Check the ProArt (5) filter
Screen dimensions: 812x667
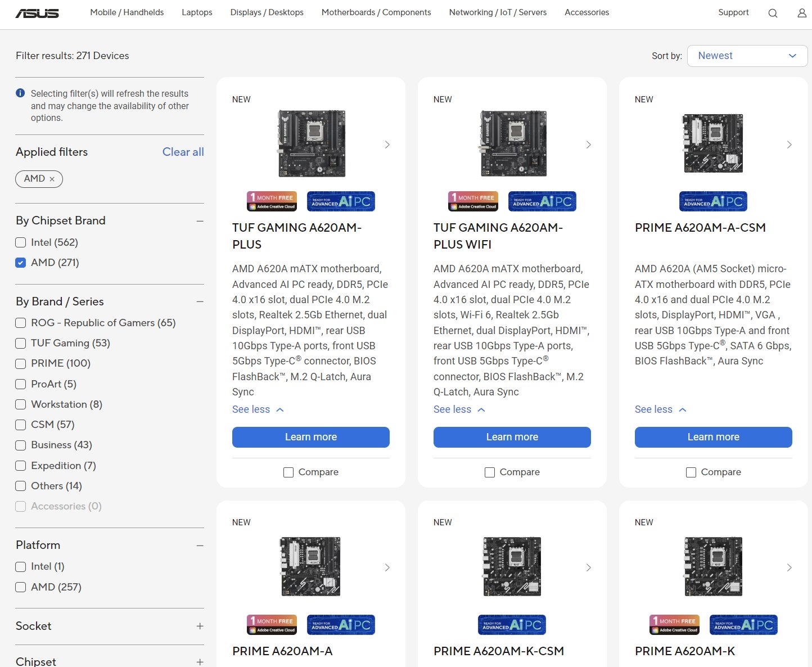click(x=21, y=384)
